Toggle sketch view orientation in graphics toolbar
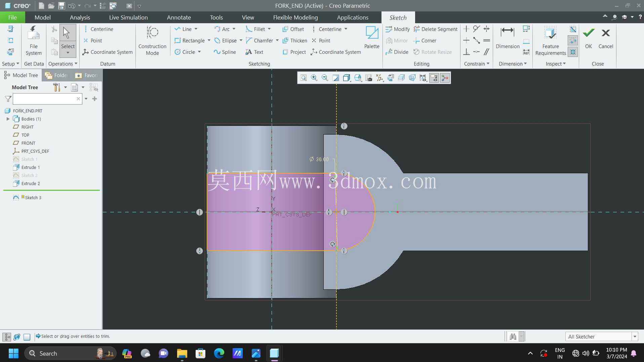The width and height of the screenshot is (644, 362). coord(391,78)
